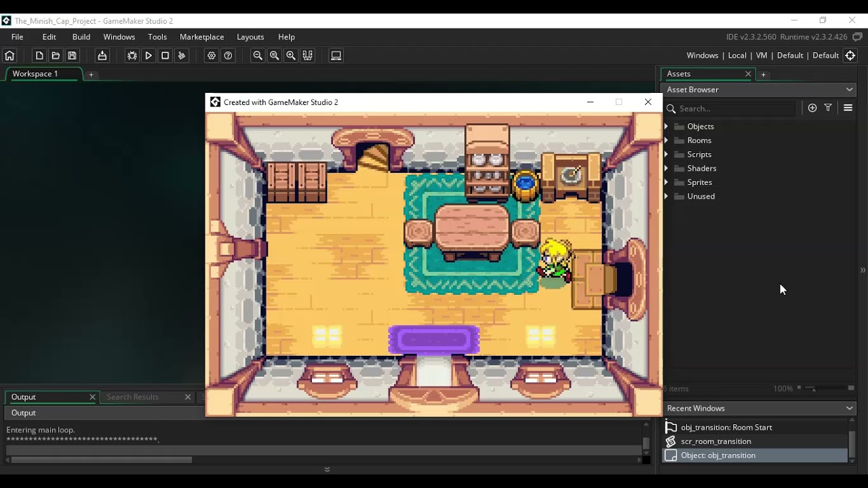This screenshot has height=488, width=868.
Task: Clean the build cache with the brush icon
Action: (x=182, y=56)
